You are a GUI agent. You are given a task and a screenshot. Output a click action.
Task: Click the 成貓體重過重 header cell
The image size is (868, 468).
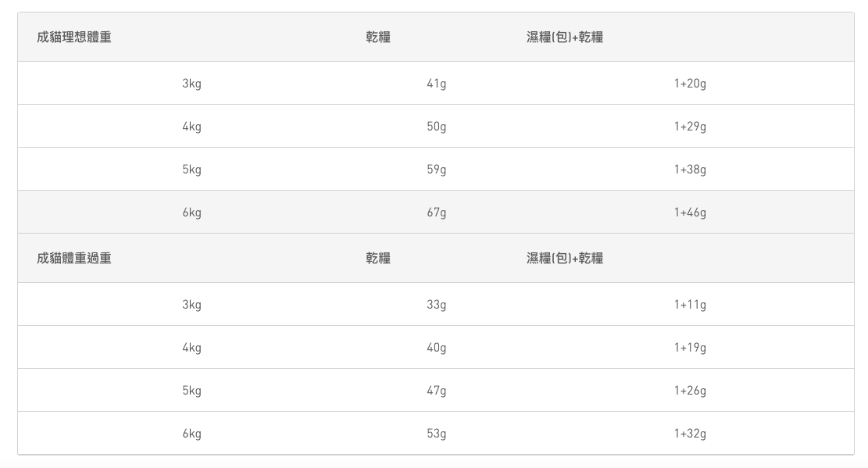(x=74, y=258)
